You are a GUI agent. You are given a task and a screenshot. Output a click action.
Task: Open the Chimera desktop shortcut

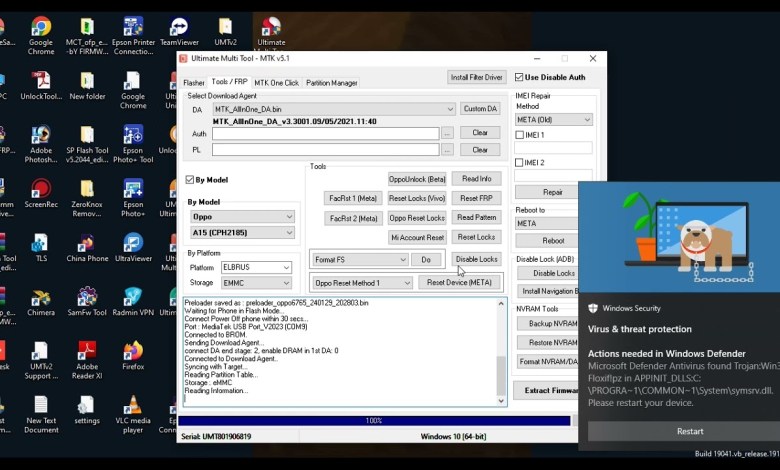tap(41, 297)
